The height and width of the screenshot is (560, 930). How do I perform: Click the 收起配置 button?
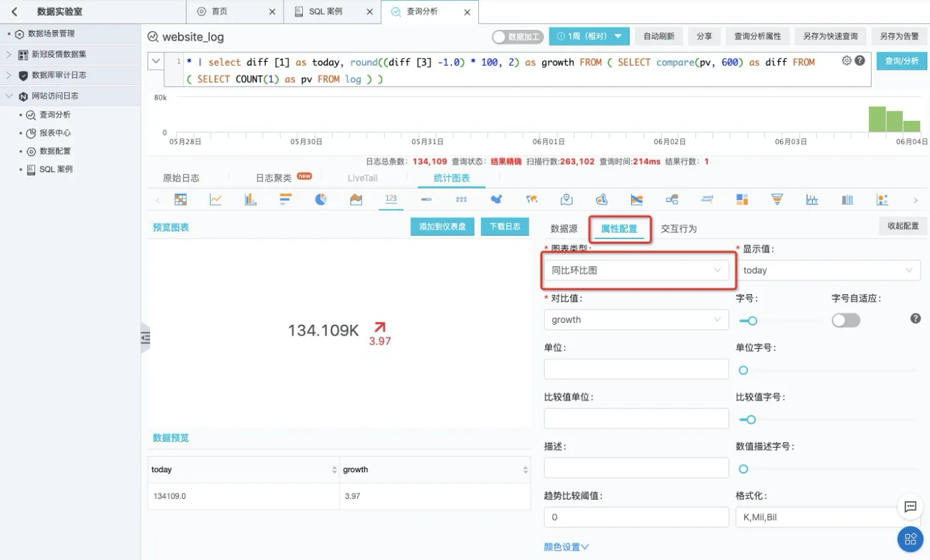click(903, 226)
